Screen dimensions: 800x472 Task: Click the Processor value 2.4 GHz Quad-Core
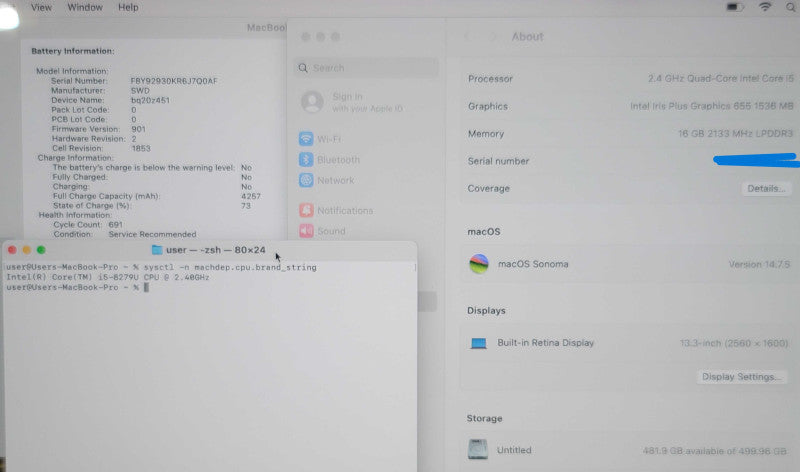pos(720,79)
